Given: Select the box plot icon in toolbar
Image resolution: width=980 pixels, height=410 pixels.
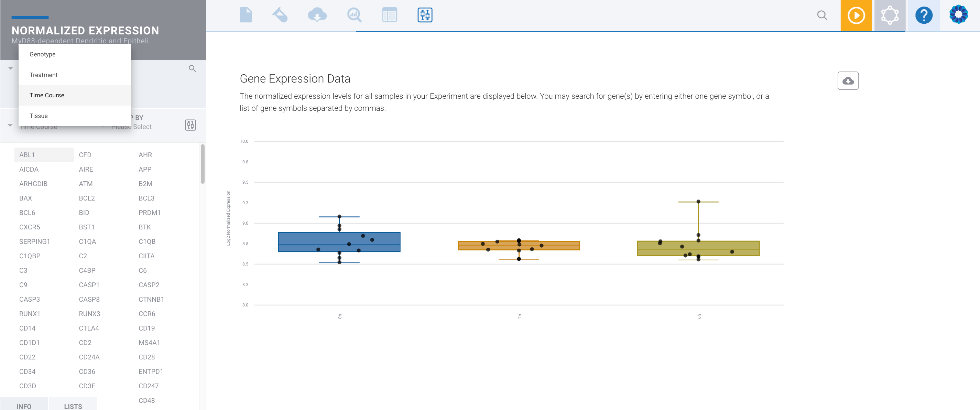Looking at the screenshot, I should click(425, 15).
